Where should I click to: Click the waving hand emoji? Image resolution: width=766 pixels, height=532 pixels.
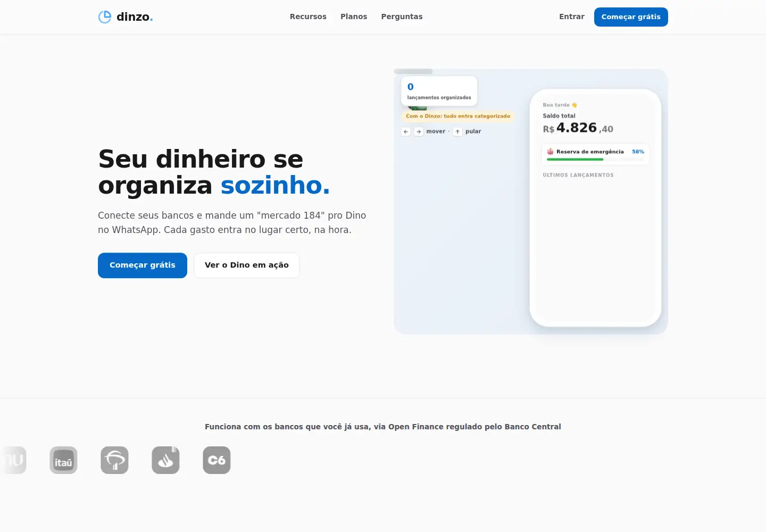click(x=574, y=105)
